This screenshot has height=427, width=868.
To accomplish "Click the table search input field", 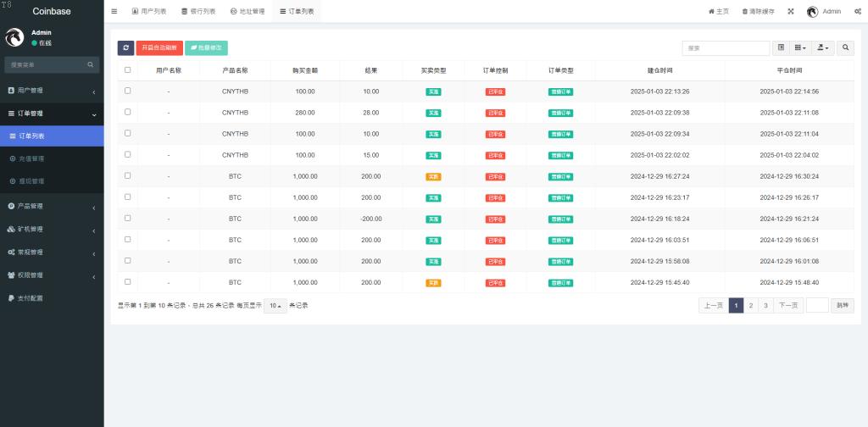I will click(x=726, y=48).
